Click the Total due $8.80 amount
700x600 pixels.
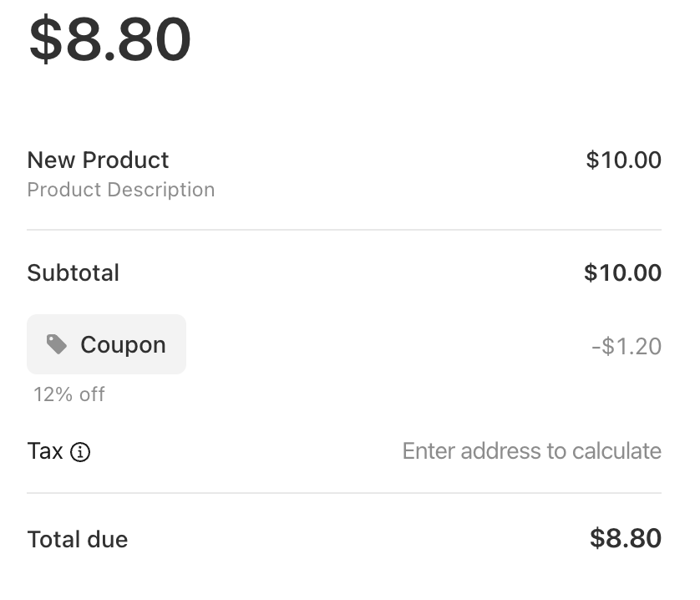(626, 538)
